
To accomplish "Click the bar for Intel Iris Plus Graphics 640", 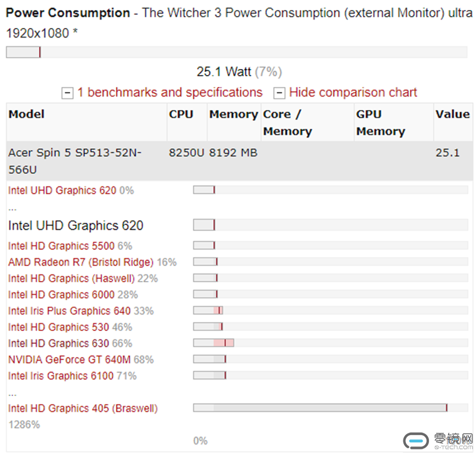I will coord(331,310).
